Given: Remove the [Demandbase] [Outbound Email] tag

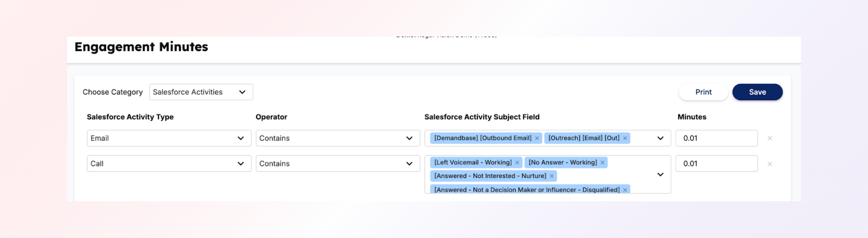Looking at the screenshot, I should [537, 138].
